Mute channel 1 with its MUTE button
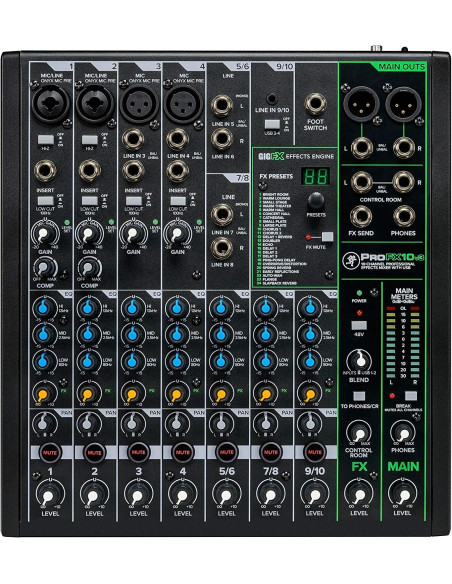The width and height of the screenshot is (452, 584). coord(50,453)
